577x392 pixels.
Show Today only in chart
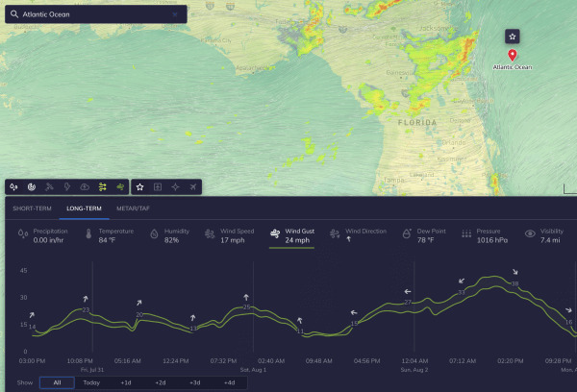coord(91,382)
